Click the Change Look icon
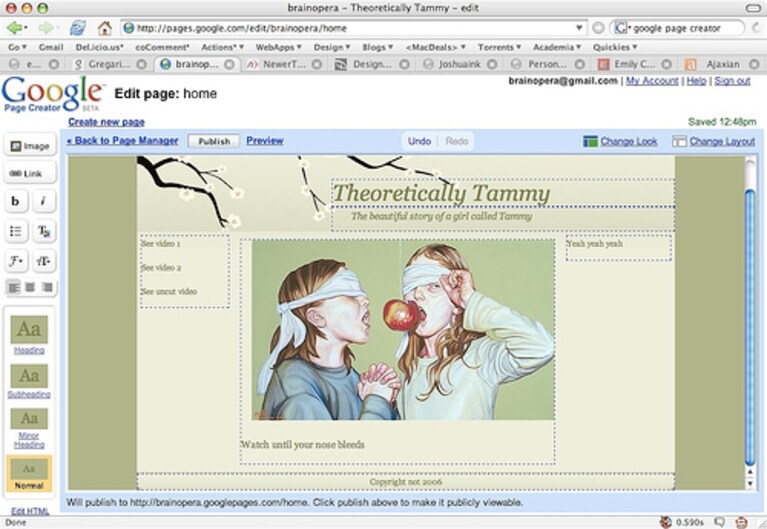This screenshot has height=529, width=767. pos(590,141)
